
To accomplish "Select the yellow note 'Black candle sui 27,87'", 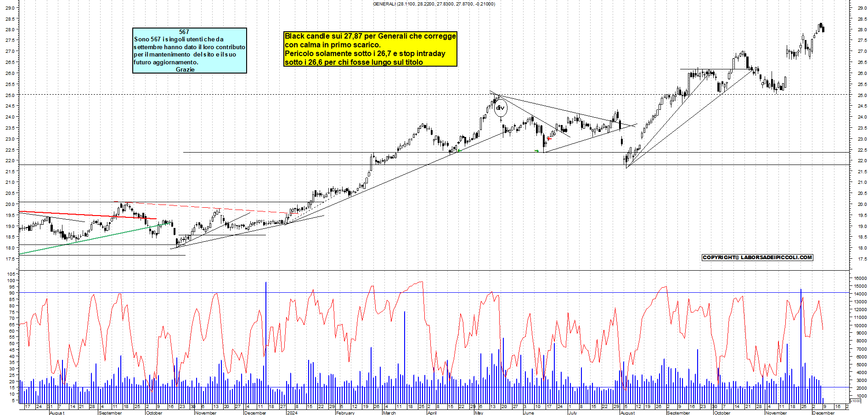I will click(x=370, y=49).
